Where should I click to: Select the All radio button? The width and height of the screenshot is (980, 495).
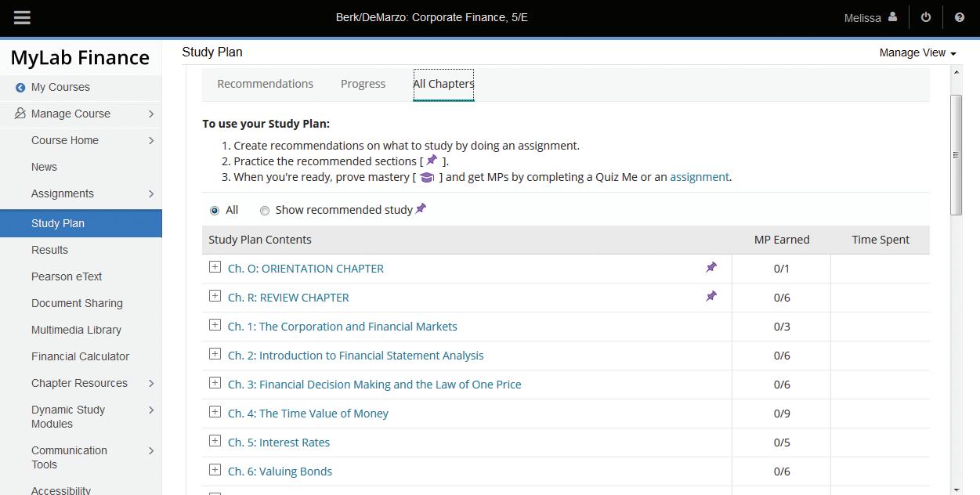215,211
